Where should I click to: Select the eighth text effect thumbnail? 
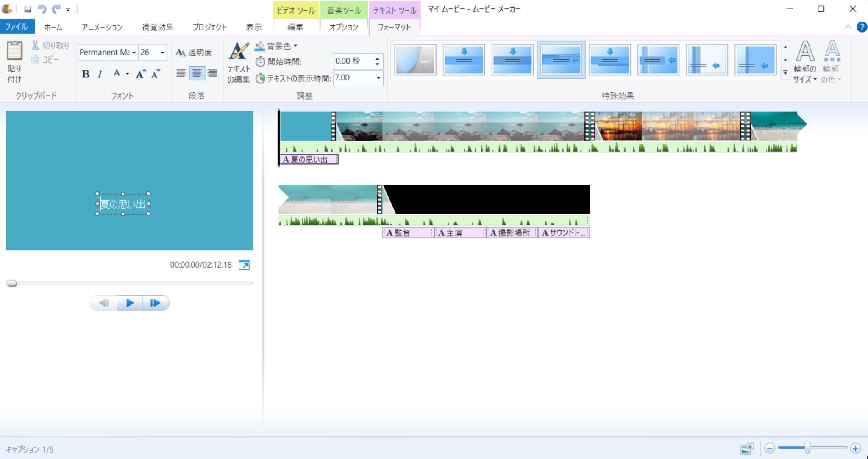coord(755,60)
